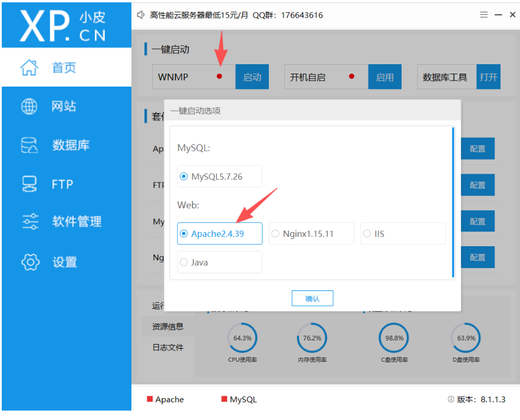Open the database tool with 打开
This screenshot has height=420, width=520.
point(488,77)
